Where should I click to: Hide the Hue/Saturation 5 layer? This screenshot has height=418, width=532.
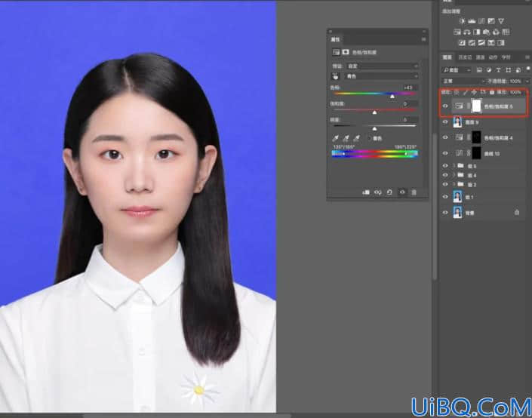[445, 106]
